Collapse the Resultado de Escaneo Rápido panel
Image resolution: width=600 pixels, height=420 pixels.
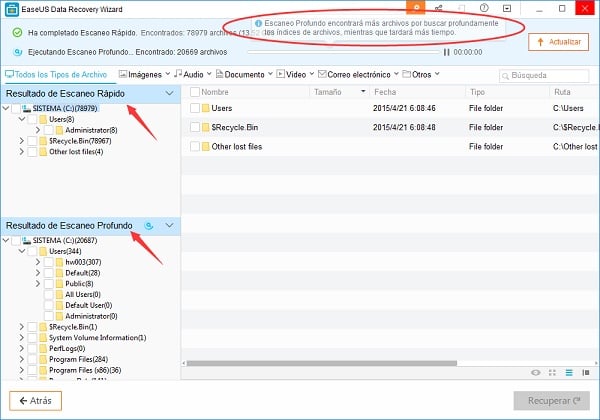(169, 93)
